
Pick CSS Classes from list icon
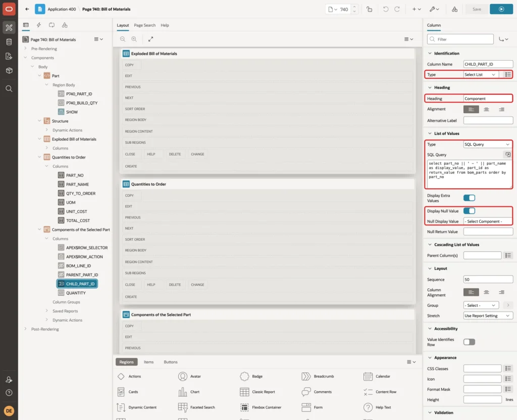point(508,369)
